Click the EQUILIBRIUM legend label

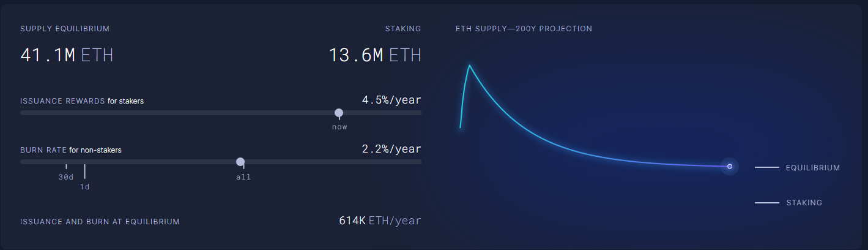point(812,167)
